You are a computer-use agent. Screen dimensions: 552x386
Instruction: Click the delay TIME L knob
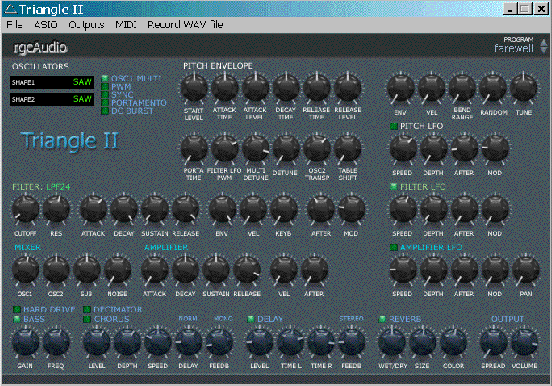(x=290, y=342)
